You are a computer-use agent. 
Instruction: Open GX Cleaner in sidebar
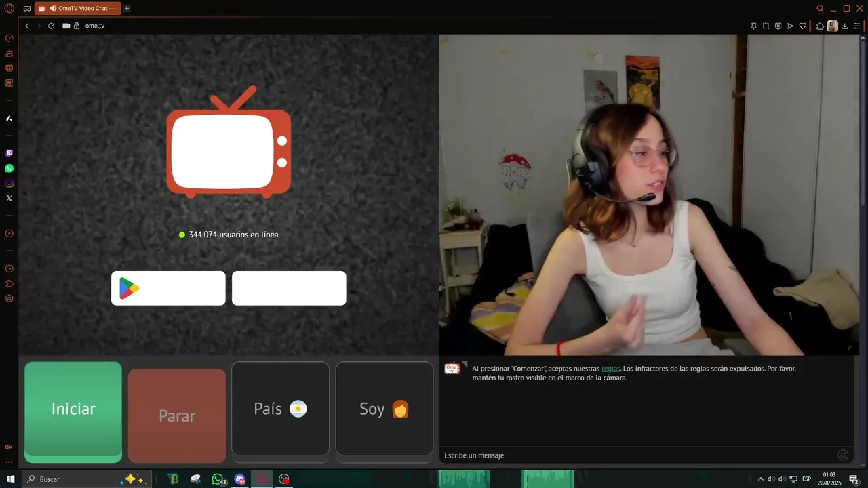(9, 53)
